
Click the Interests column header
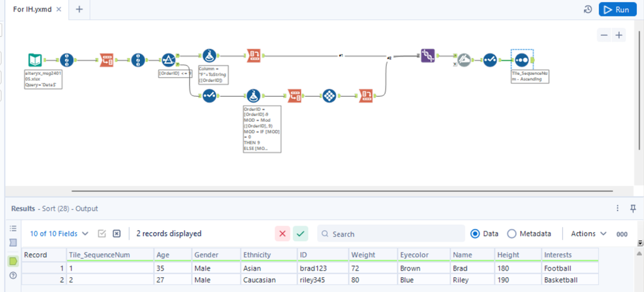[x=570, y=255]
